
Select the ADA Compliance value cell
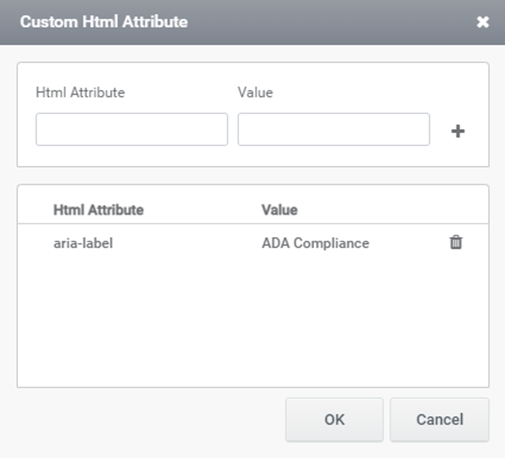click(x=315, y=243)
